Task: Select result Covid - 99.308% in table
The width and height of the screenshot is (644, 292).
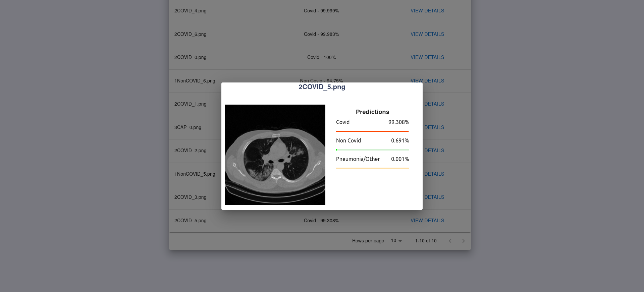Action: click(x=321, y=221)
